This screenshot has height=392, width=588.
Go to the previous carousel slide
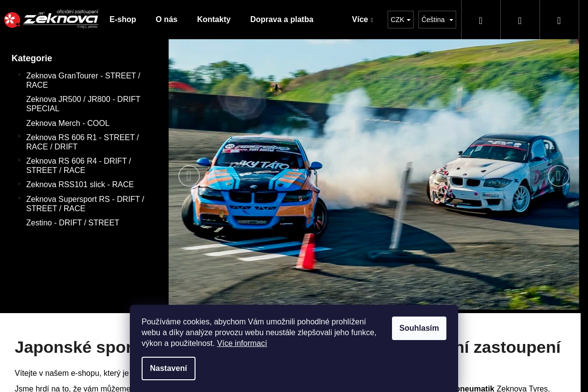pos(189,176)
